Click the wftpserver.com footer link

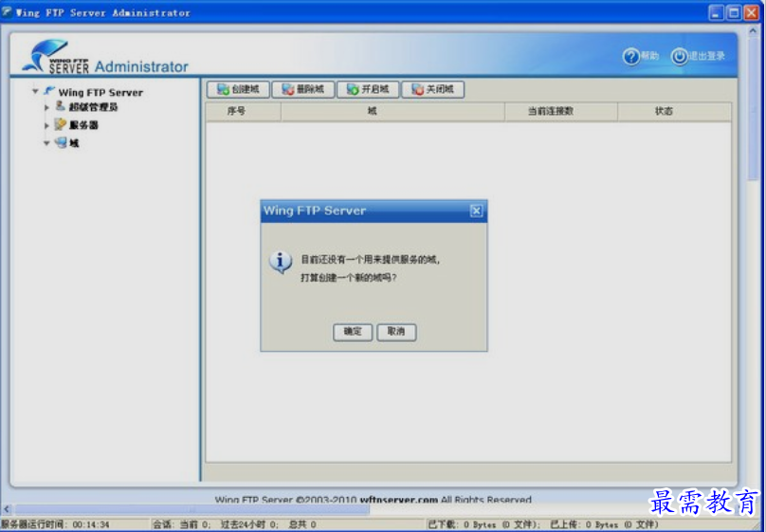click(399, 500)
